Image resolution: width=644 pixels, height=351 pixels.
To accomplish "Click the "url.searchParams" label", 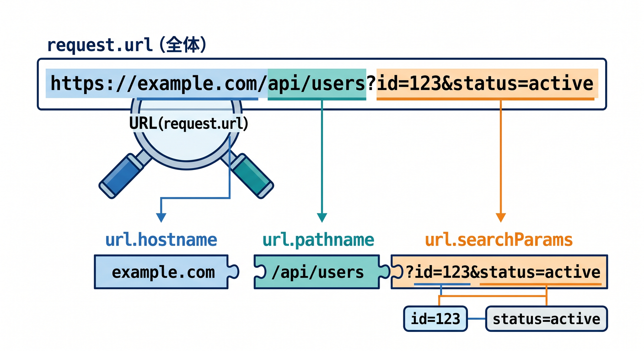I will pos(499,239).
